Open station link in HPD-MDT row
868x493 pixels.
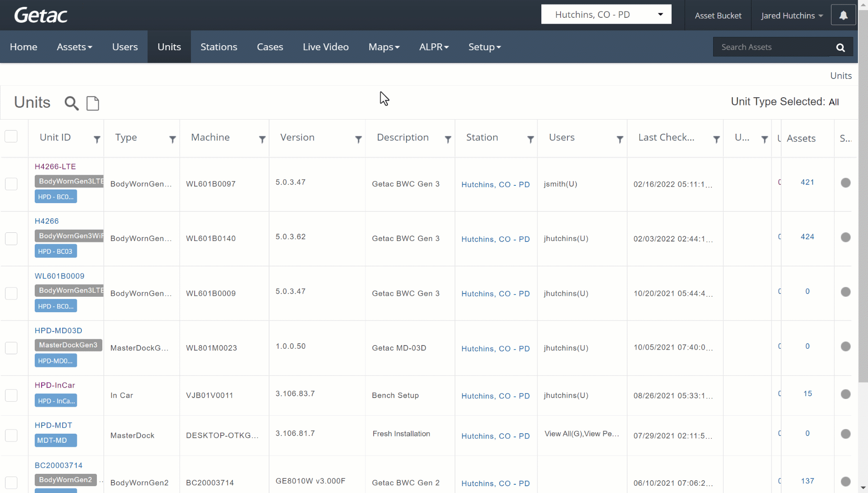coord(496,436)
